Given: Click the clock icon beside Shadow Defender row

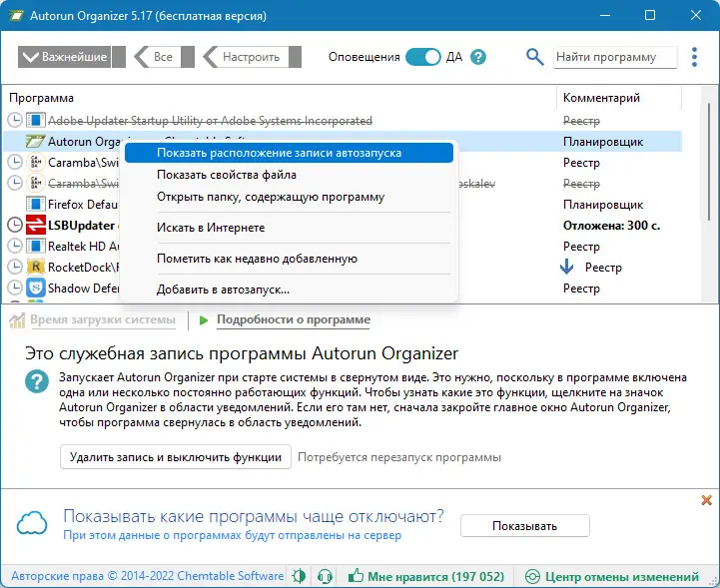Looking at the screenshot, I should coord(15,288).
